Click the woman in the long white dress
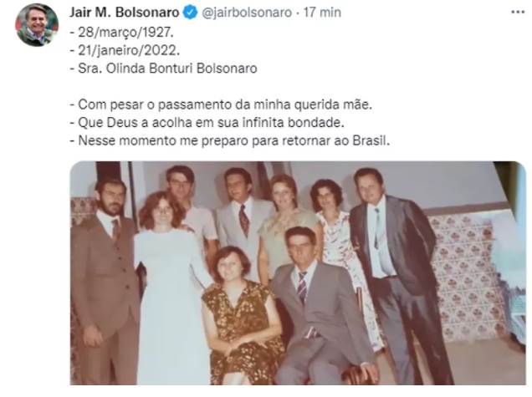Screen dimensions: 532x397 coord(170,288)
